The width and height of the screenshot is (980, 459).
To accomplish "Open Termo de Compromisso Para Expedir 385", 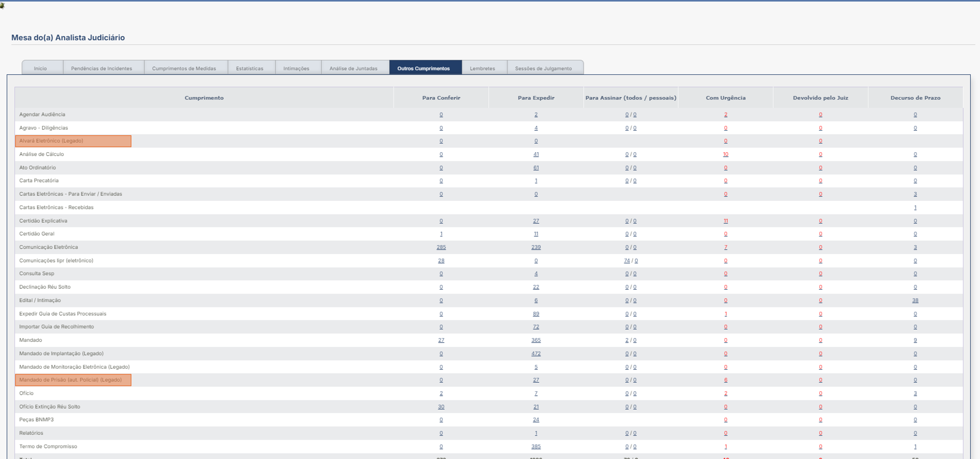I will [536, 447].
